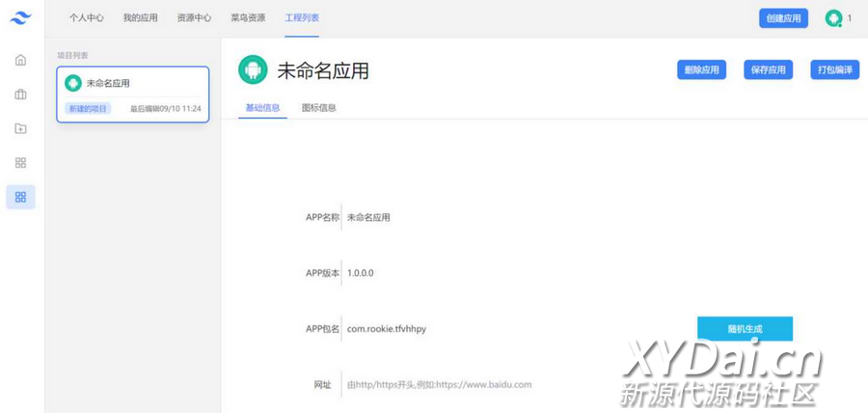Image resolution: width=868 pixels, height=413 pixels.
Task: Open the 我的应用 tab
Action: [140, 17]
